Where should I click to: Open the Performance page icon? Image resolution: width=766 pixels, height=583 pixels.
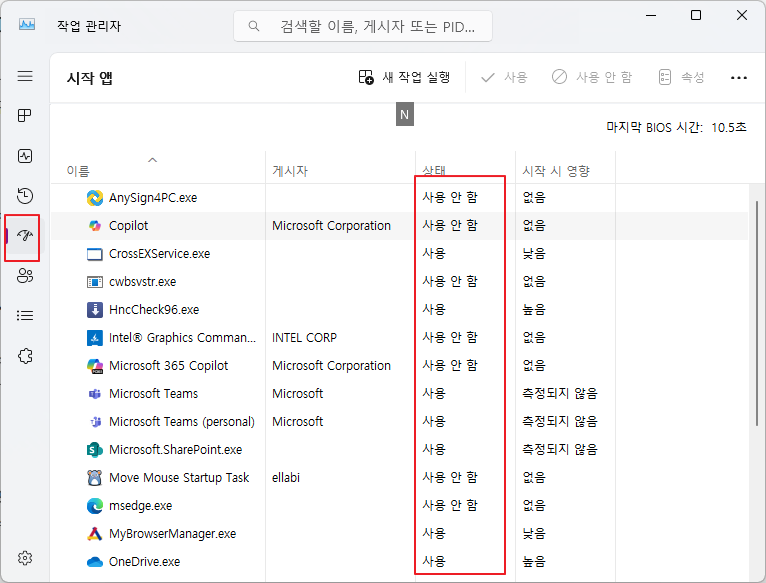point(25,156)
